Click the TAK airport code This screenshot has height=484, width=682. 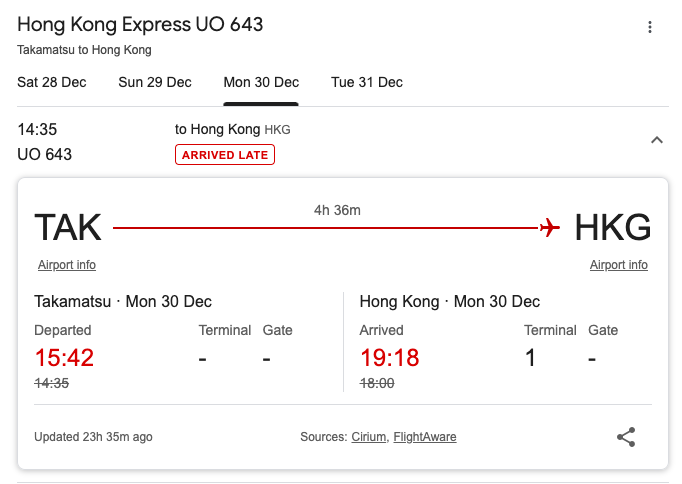coord(68,228)
